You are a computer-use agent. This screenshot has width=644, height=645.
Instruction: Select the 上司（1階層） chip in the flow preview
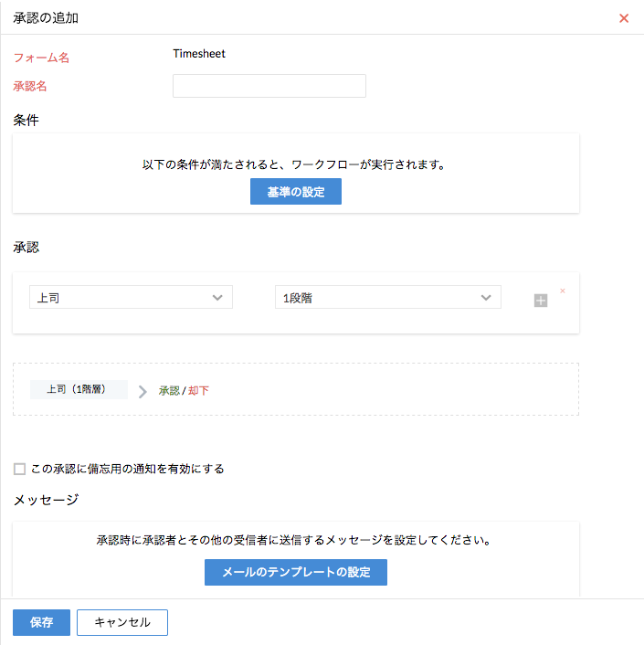[x=79, y=389]
